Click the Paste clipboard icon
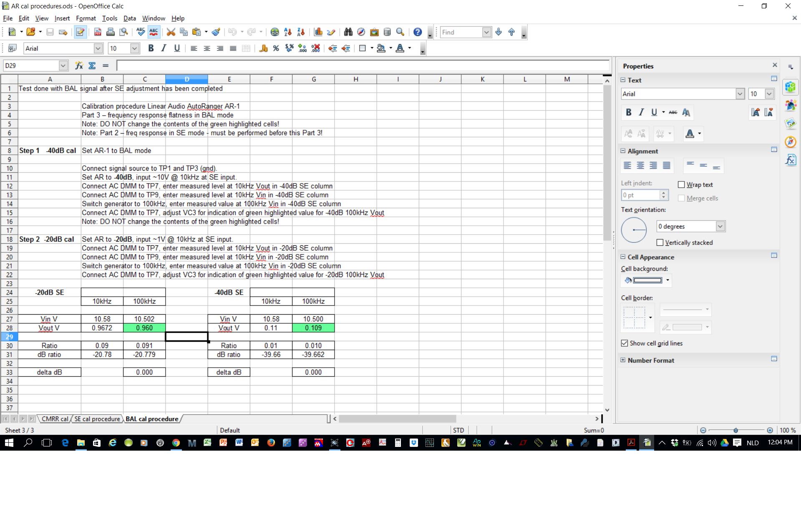 coord(196,32)
